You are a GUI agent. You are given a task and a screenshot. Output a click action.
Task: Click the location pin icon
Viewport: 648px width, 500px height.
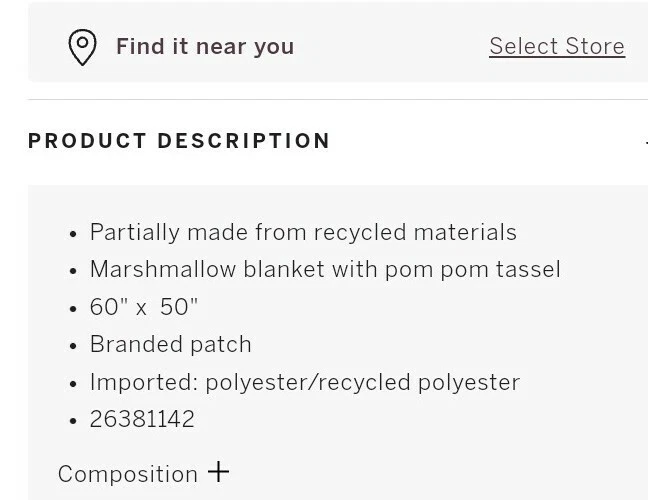(x=82, y=47)
